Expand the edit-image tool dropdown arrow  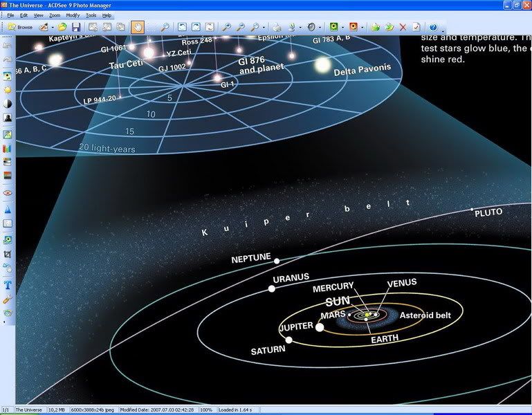pos(53,28)
